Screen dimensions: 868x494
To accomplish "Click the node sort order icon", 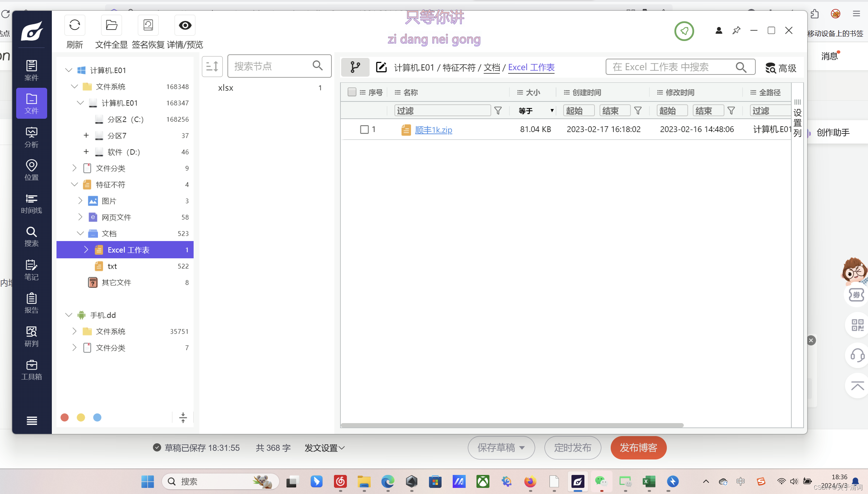I will click(212, 66).
